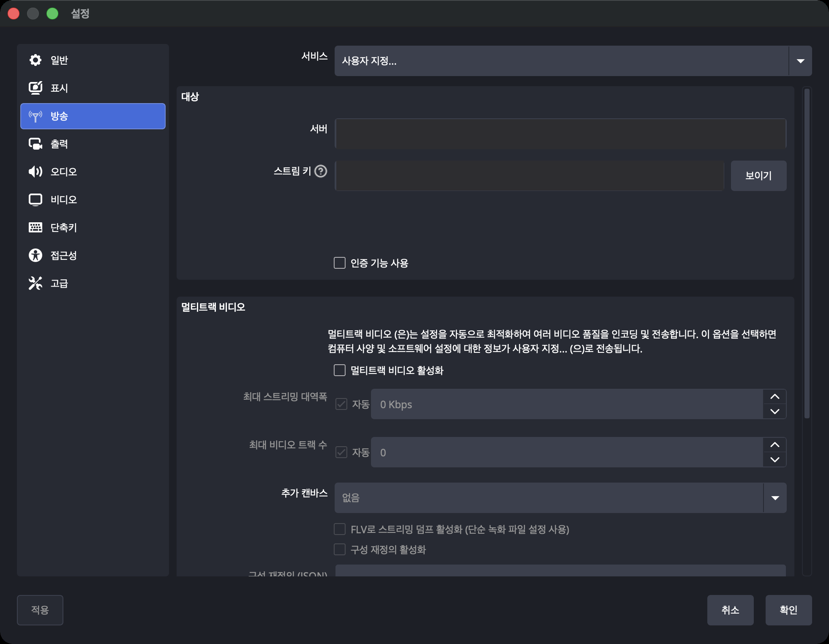The width and height of the screenshot is (829, 644).
Task: Open the 서비스 dropdown showing 사용자 지정
Action: (x=573, y=61)
